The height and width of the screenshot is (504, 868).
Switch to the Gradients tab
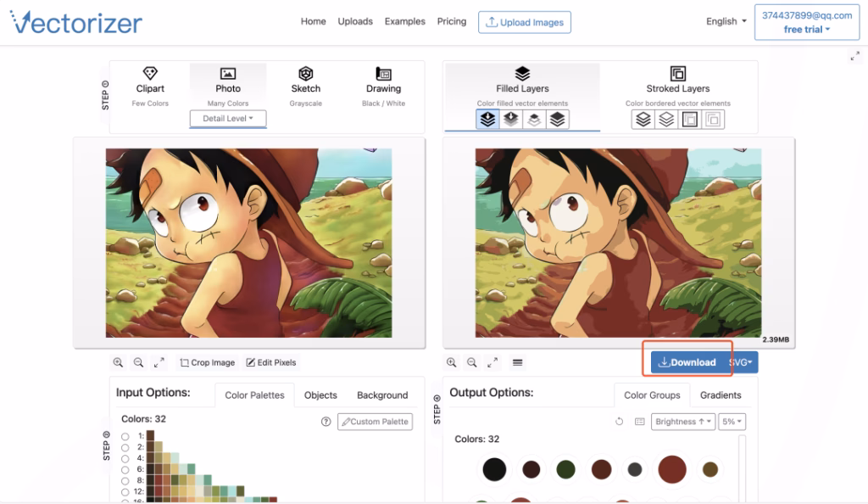pos(721,395)
